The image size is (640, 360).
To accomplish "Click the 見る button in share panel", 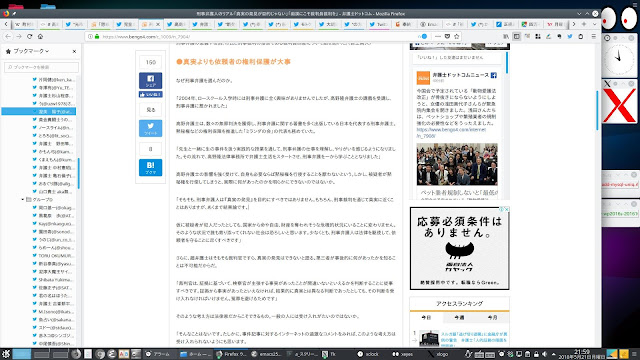I will [x=151, y=110].
